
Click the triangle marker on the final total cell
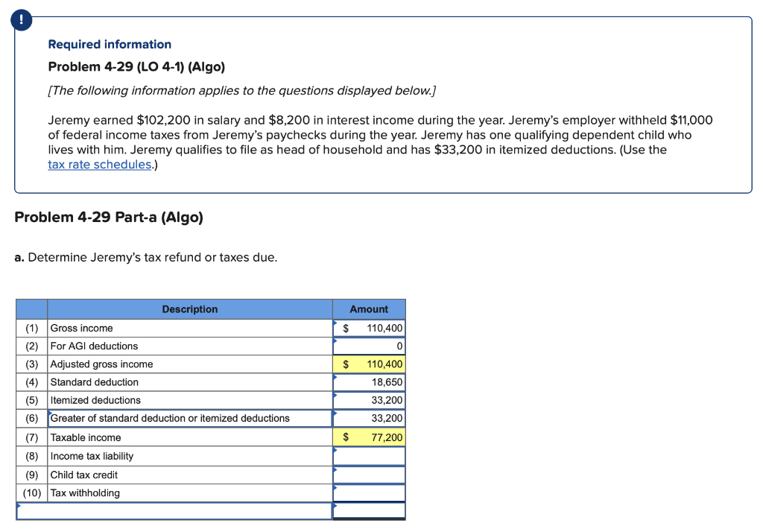(x=336, y=506)
